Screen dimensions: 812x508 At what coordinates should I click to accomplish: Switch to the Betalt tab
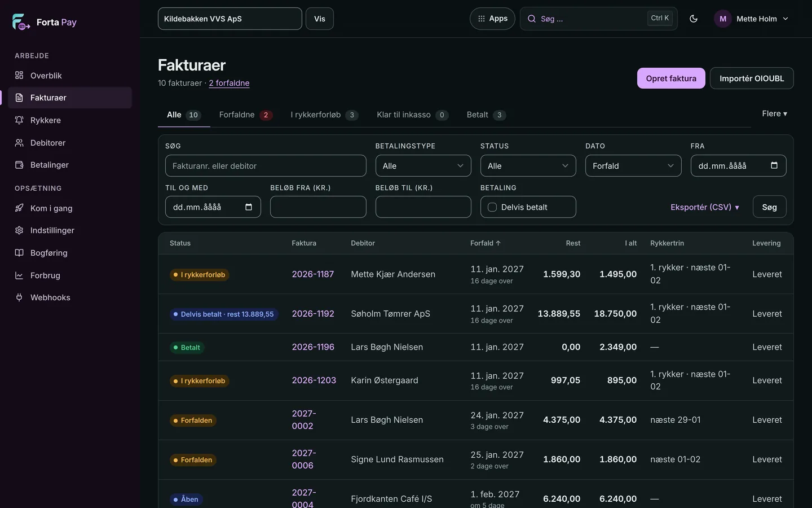pyautogui.click(x=486, y=115)
